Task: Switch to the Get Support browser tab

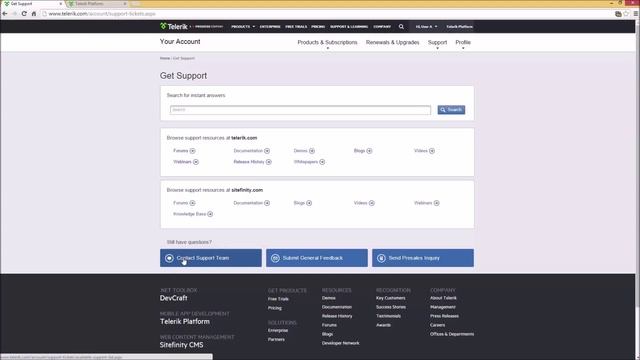Action: (x=32, y=4)
